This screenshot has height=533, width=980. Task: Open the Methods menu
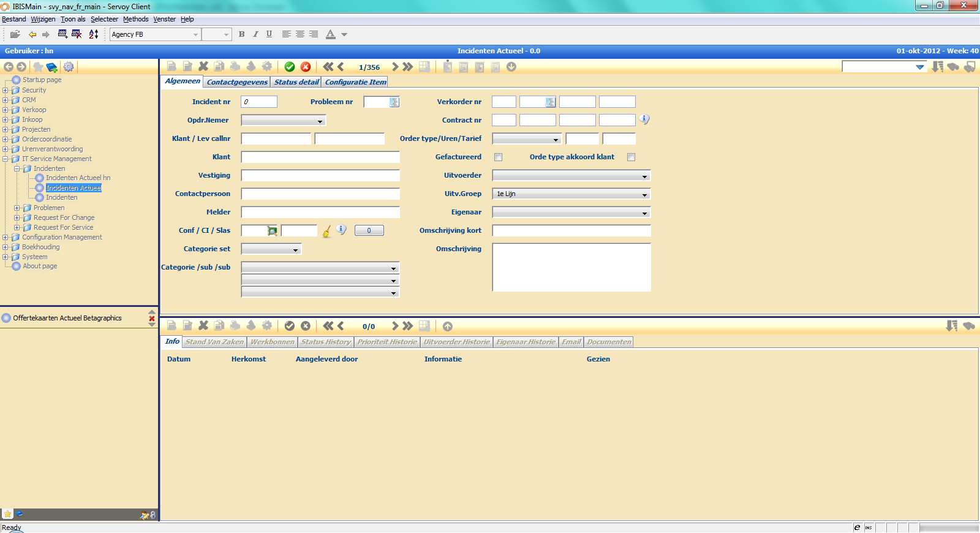(x=135, y=19)
